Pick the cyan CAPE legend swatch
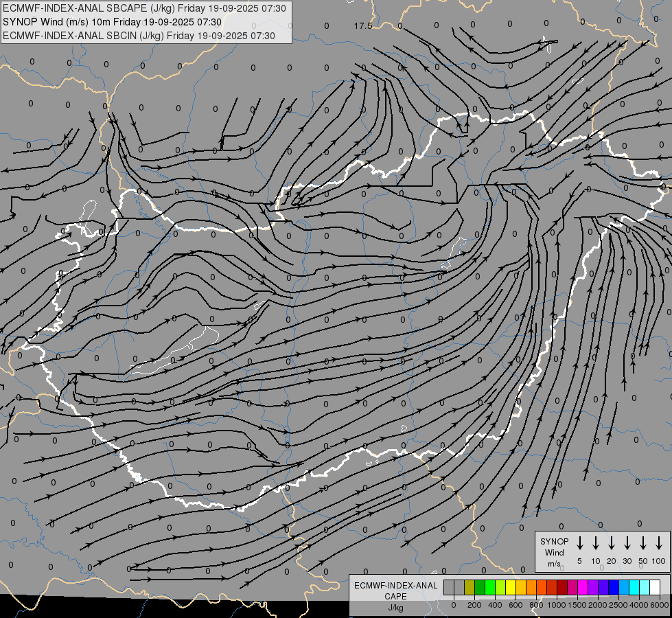The height and width of the screenshot is (618, 672). tap(635, 587)
